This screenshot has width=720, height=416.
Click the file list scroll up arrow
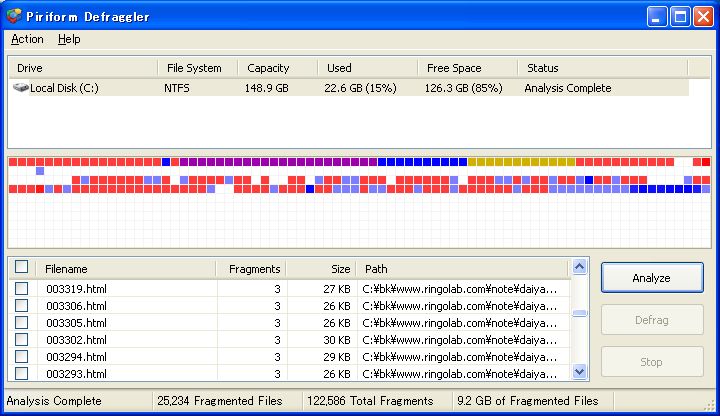(x=579, y=266)
